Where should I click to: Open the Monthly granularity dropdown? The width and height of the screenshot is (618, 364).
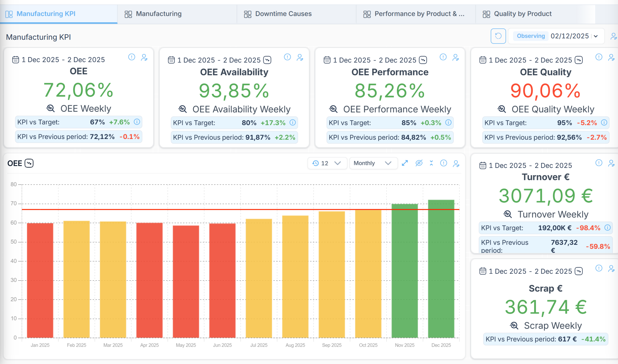pos(373,163)
